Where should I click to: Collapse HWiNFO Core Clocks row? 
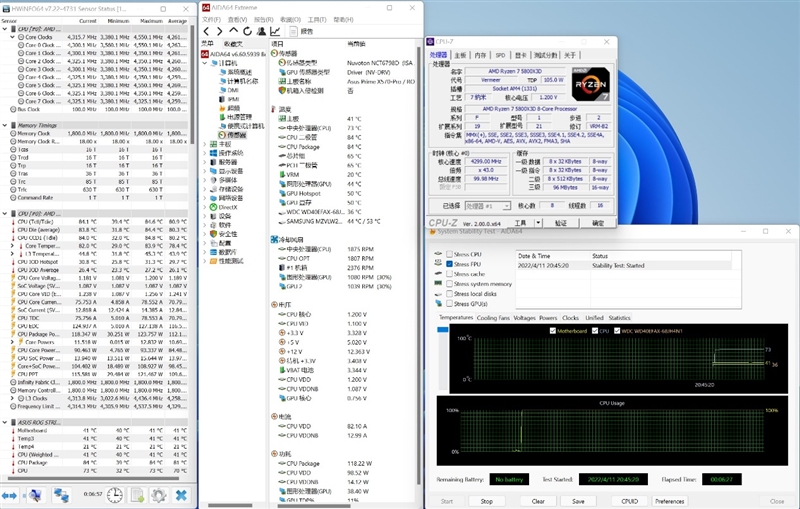(x=13, y=37)
